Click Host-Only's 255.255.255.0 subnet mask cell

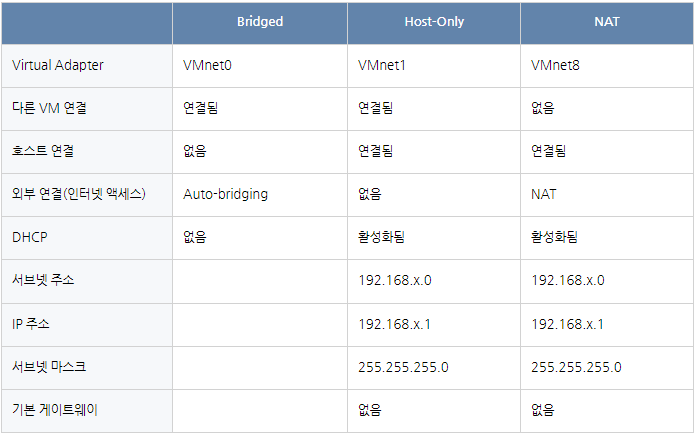(403, 367)
